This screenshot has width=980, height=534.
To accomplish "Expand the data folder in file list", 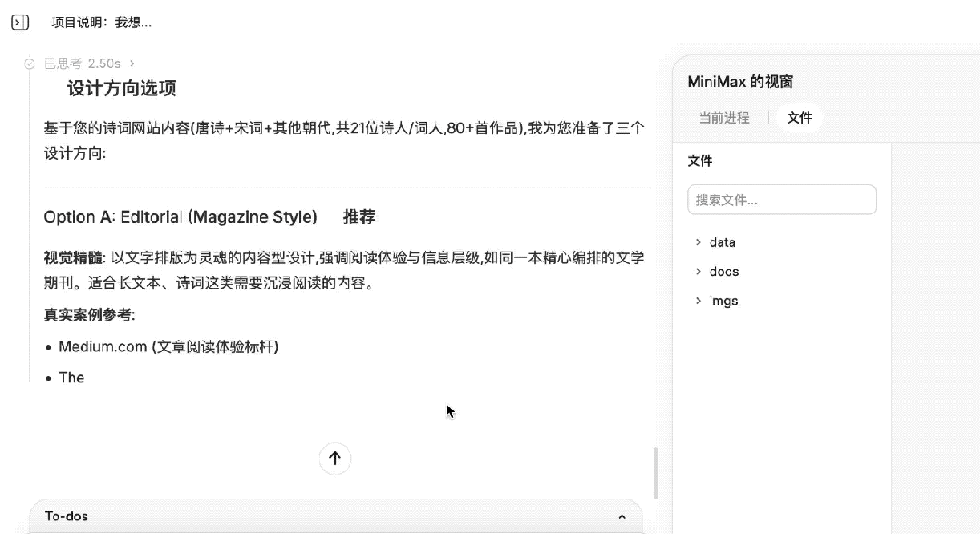I will pyautogui.click(x=697, y=242).
